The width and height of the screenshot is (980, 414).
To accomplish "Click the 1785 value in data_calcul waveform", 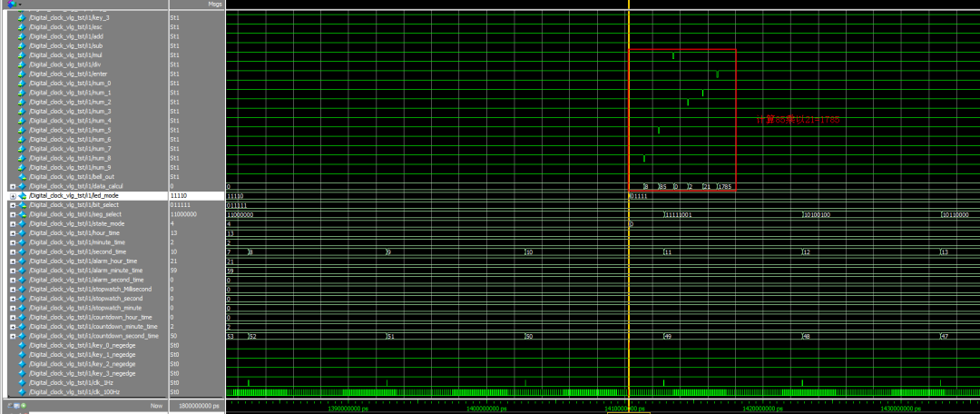I will [724, 186].
